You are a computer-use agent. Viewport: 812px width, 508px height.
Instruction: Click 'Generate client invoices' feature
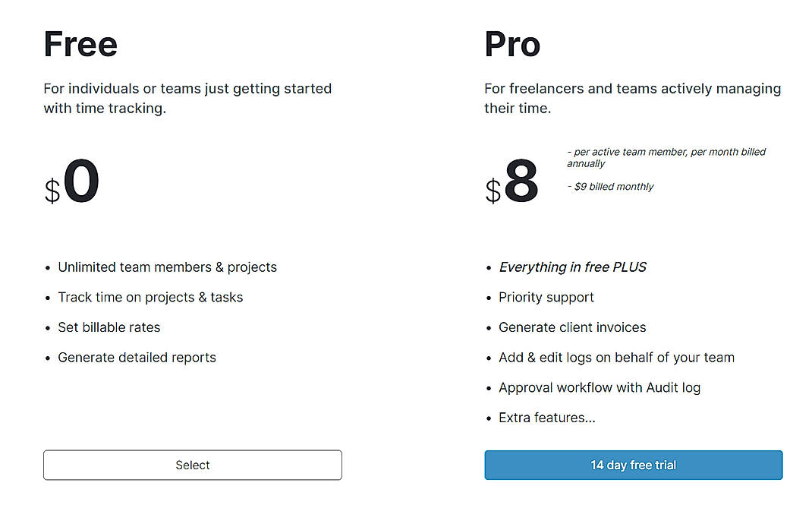coord(572,327)
